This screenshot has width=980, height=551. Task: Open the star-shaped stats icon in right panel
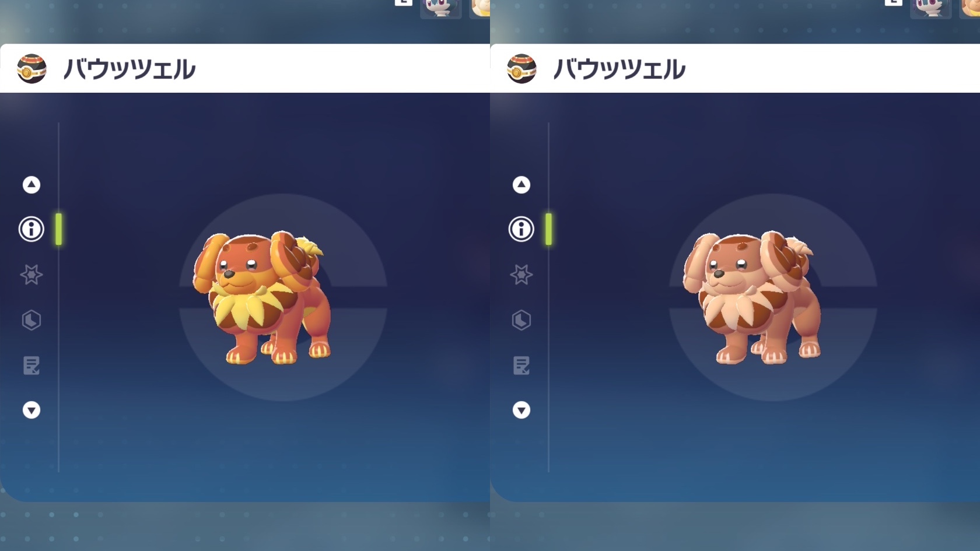(521, 275)
